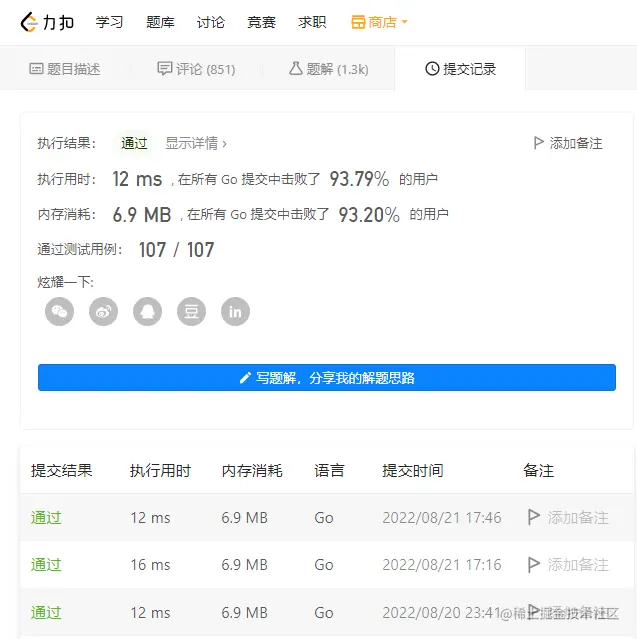This screenshot has width=637, height=639.
Task: Switch to the 题解 (1.3k) tab
Action: (329, 69)
